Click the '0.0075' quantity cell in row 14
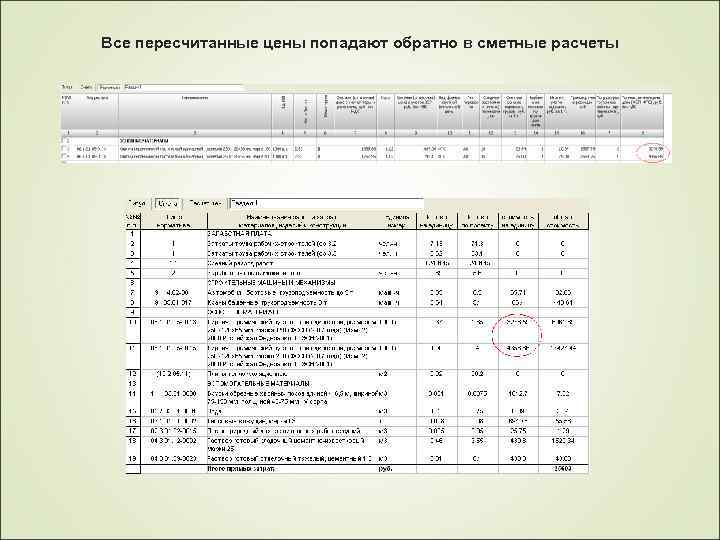The width and height of the screenshot is (720, 540). (478, 394)
